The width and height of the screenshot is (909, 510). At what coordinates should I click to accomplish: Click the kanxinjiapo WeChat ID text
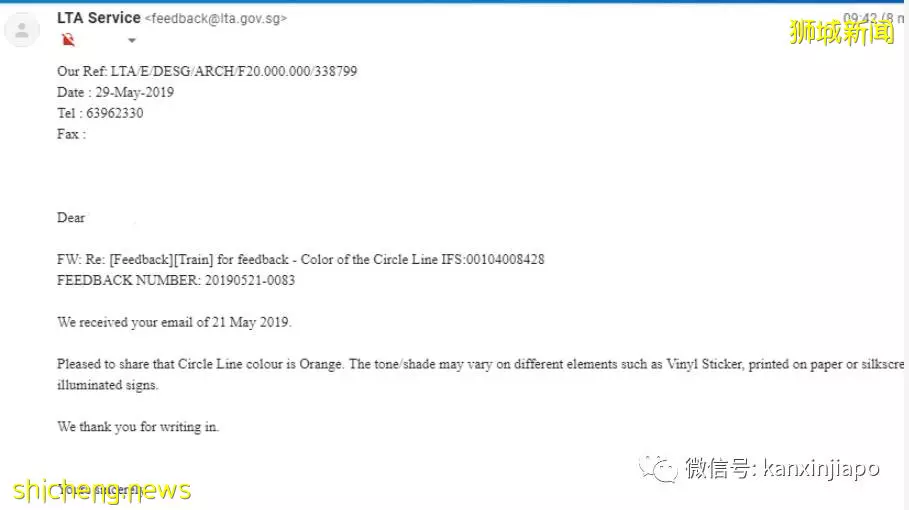click(821, 468)
